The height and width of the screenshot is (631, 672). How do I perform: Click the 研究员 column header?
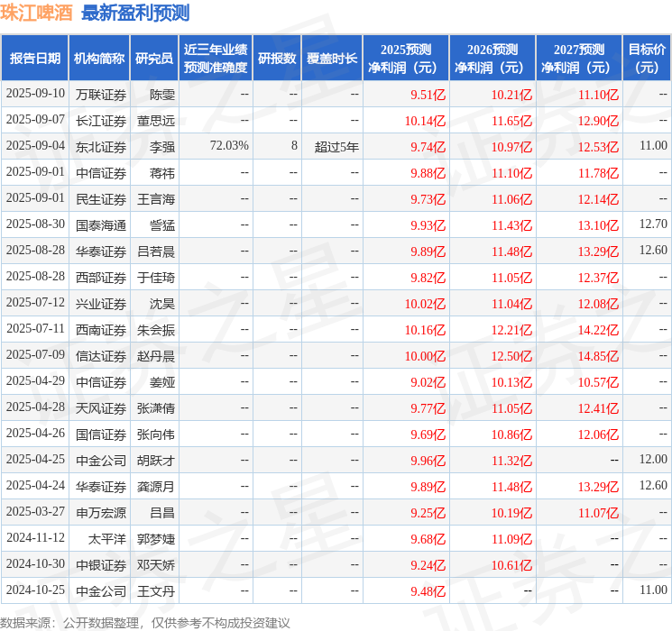[x=154, y=58]
